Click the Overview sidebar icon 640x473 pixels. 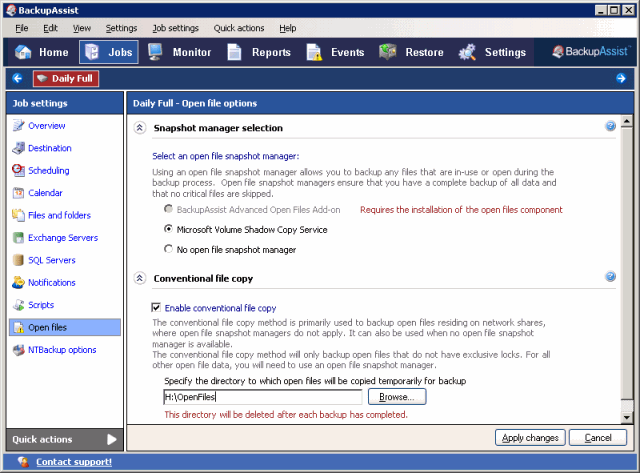click(18, 125)
